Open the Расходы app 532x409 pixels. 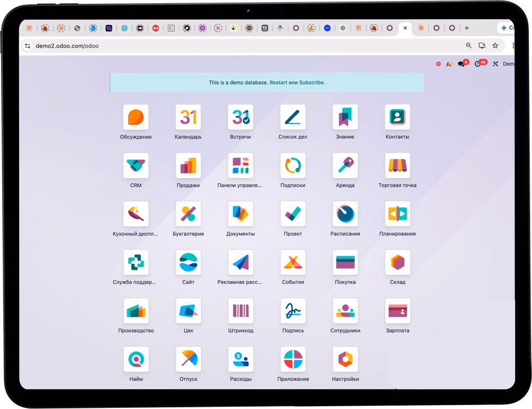pos(241,359)
